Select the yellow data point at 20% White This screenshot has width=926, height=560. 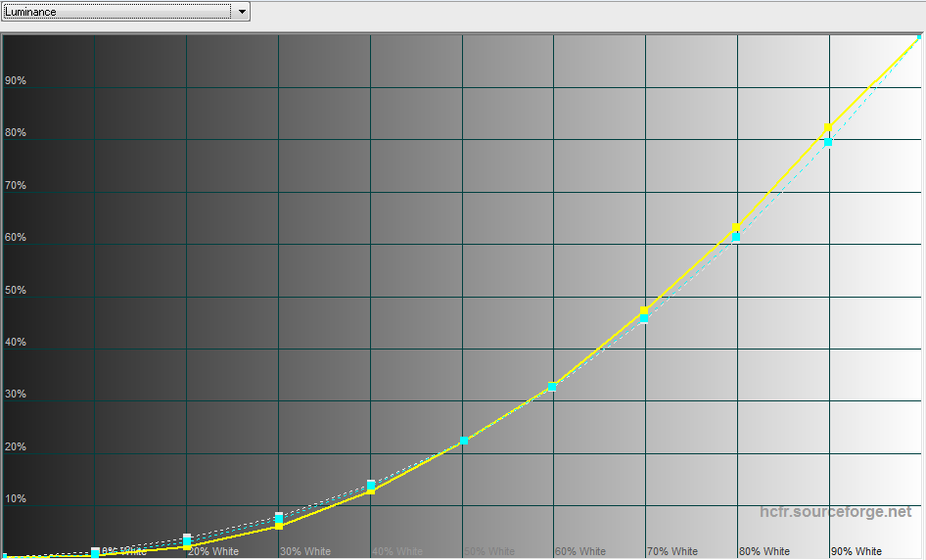coord(187,547)
